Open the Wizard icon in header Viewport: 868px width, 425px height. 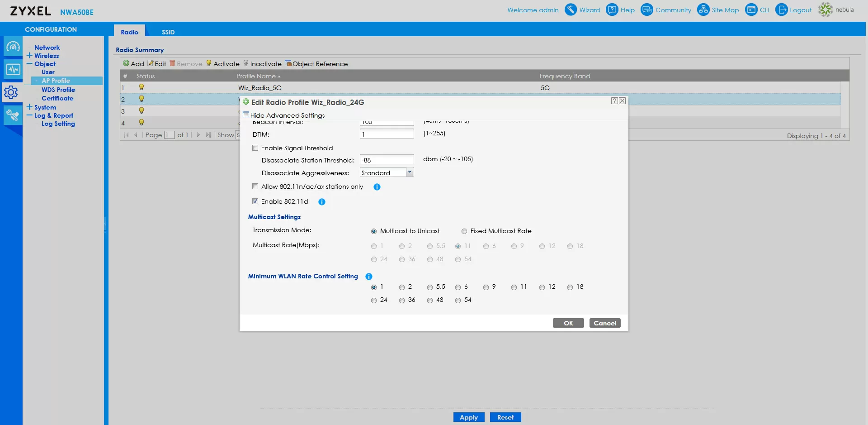[571, 10]
